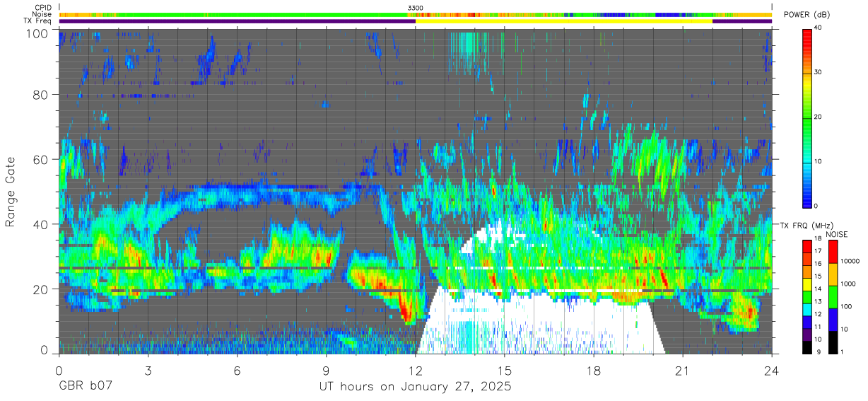Click the yellow segment of the TX Freq strip
This screenshot has height=401, width=868.
(564, 21)
